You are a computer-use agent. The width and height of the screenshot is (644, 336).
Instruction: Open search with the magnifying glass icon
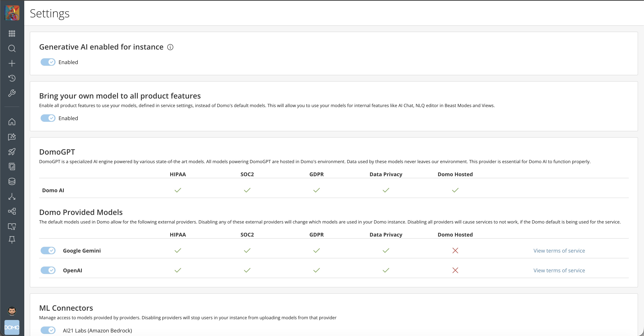(x=12, y=48)
